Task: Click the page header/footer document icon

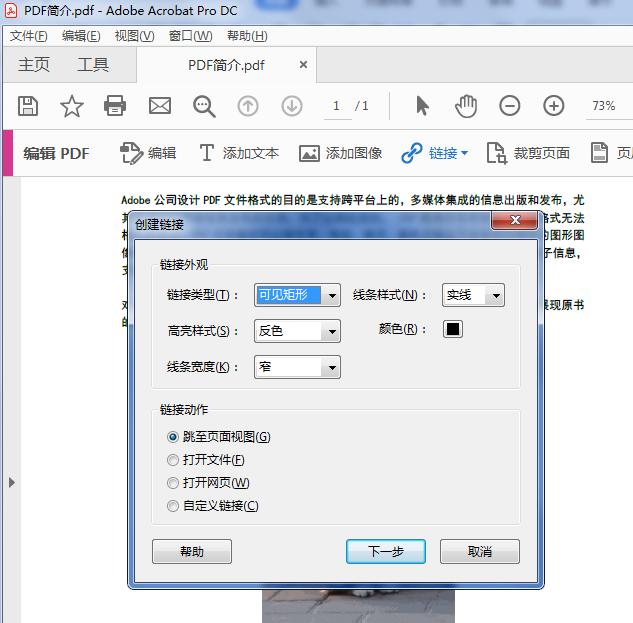Action: tap(599, 153)
